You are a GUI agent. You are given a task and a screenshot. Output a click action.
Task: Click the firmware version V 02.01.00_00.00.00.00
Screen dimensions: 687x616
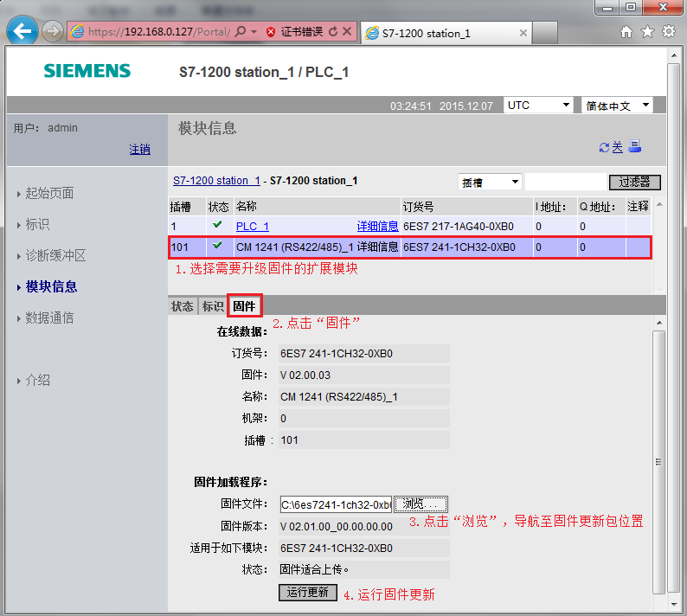pyautogui.click(x=336, y=527)
